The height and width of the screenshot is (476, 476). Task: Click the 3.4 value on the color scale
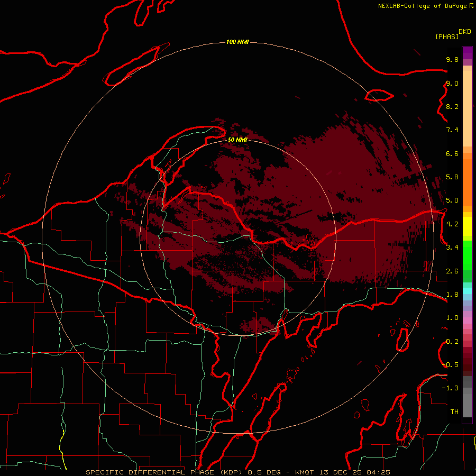point(452,248)
